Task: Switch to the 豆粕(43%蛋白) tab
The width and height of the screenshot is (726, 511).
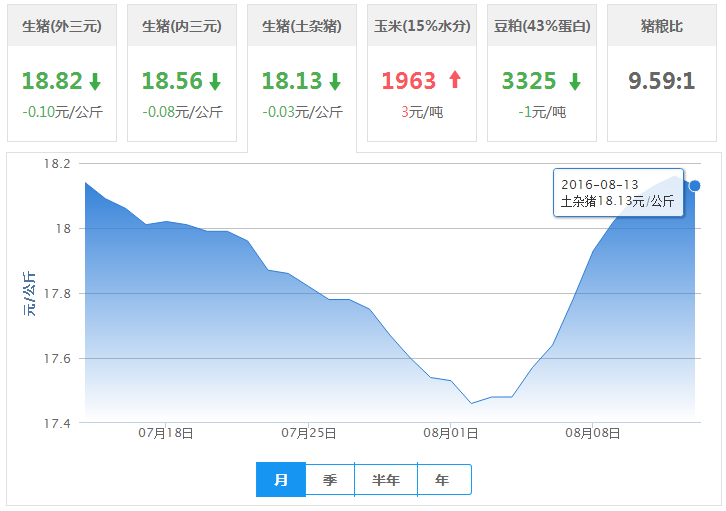Action: [541, 26]
